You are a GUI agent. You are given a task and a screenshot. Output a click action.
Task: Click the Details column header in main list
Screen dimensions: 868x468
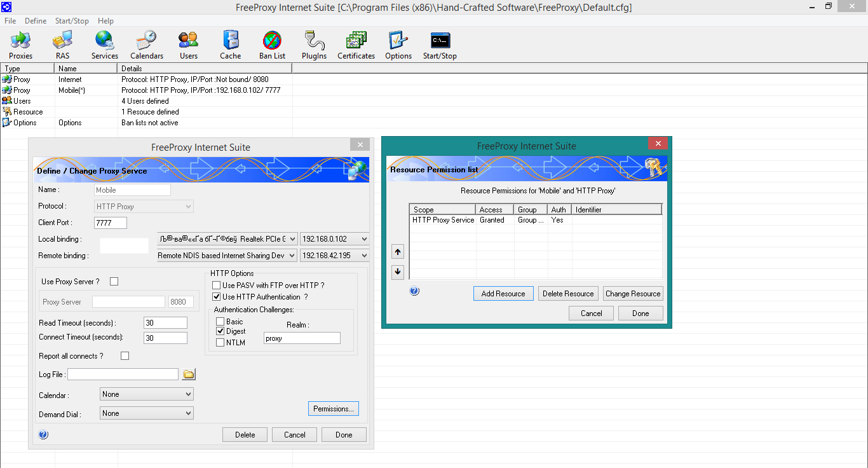point(205,68)
